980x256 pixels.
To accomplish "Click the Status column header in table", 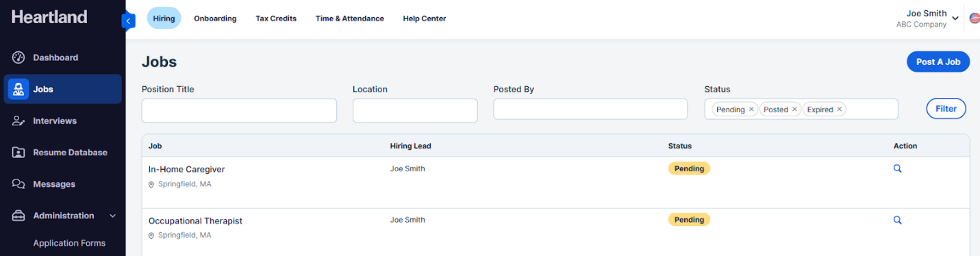I will [x=680, y=146].
